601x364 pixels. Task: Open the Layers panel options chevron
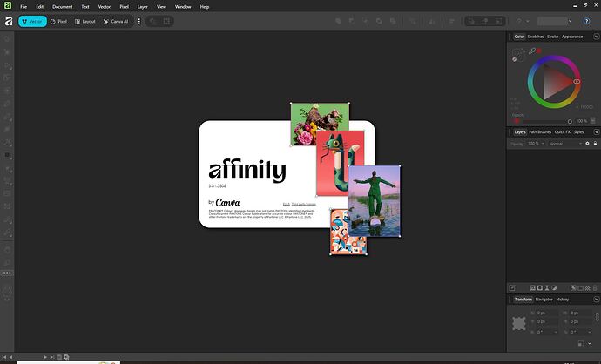pos(597,131)
